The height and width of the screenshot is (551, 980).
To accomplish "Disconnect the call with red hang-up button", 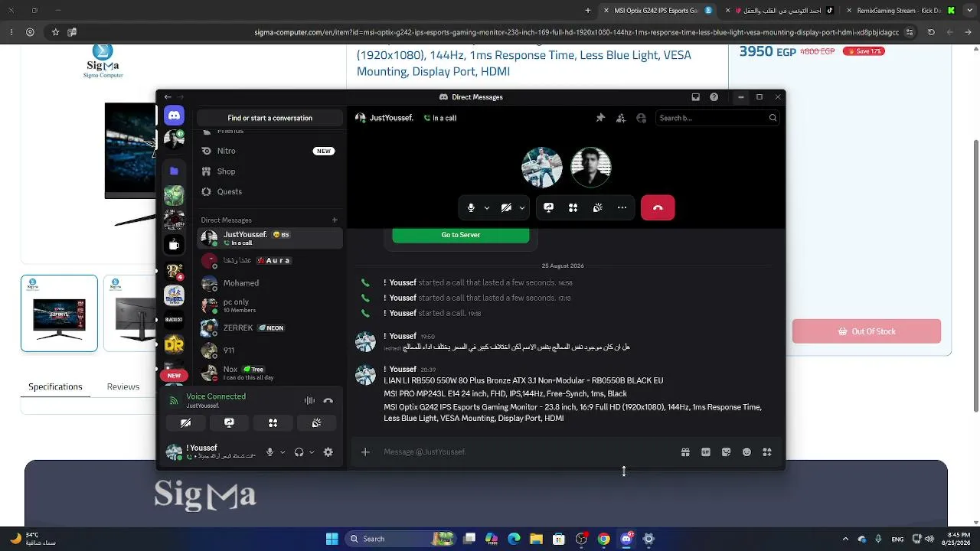I will click(x=658, y=207).
